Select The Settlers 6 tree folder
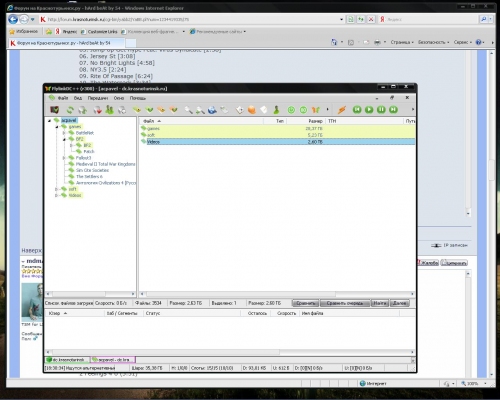 [89, 177]
